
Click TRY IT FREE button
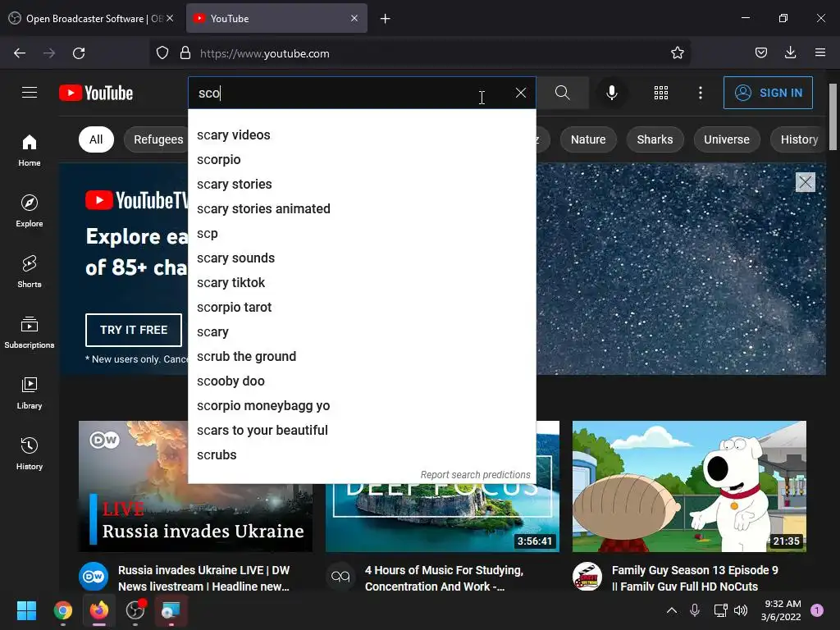(134, 330)
